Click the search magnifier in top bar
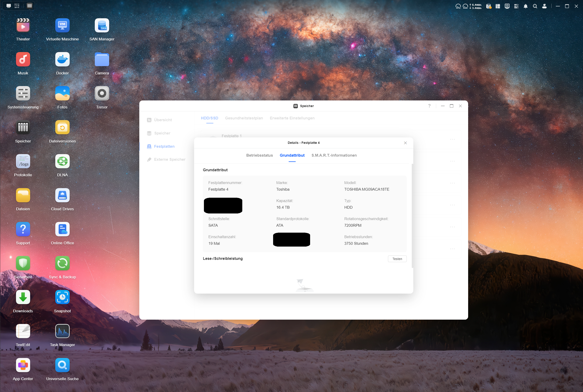This screenshot has width=583, height=392. 535,6
